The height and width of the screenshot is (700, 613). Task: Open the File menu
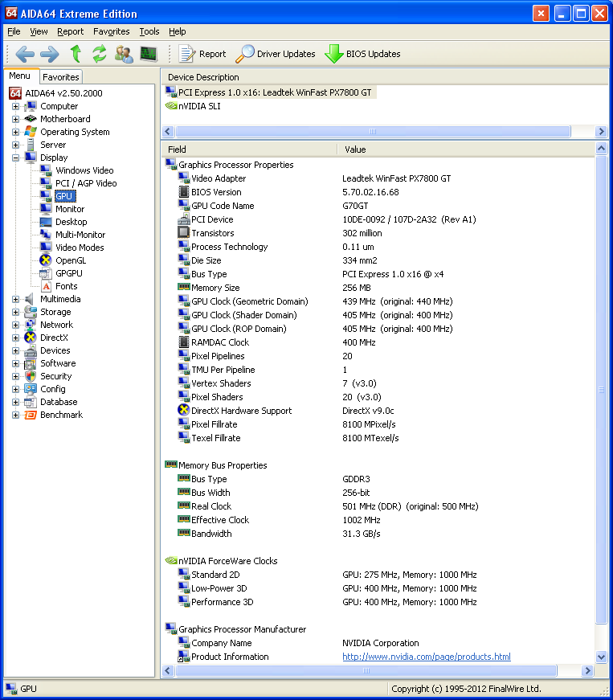[x=14, y=31]
